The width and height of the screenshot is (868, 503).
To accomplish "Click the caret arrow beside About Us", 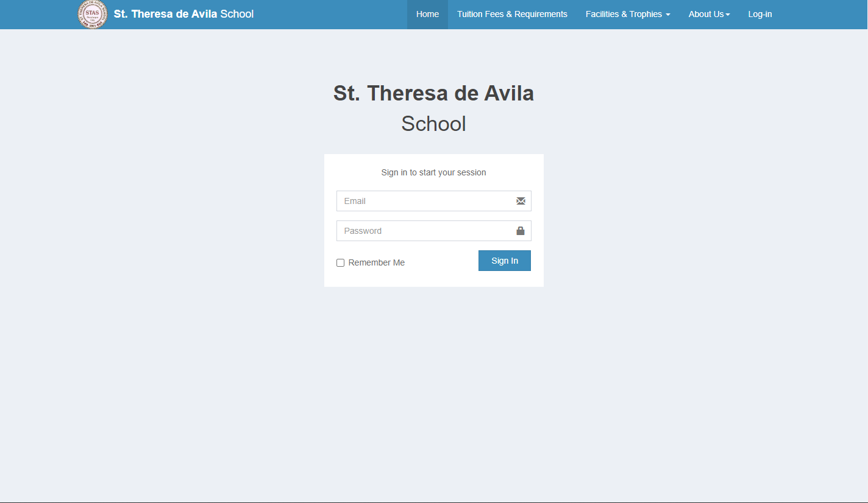I will pos(728,15).
